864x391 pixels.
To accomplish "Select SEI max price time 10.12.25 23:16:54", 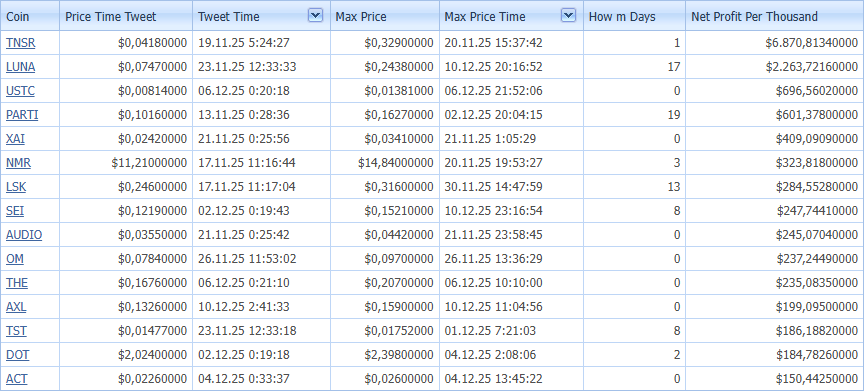I will (x=493, y=211).
